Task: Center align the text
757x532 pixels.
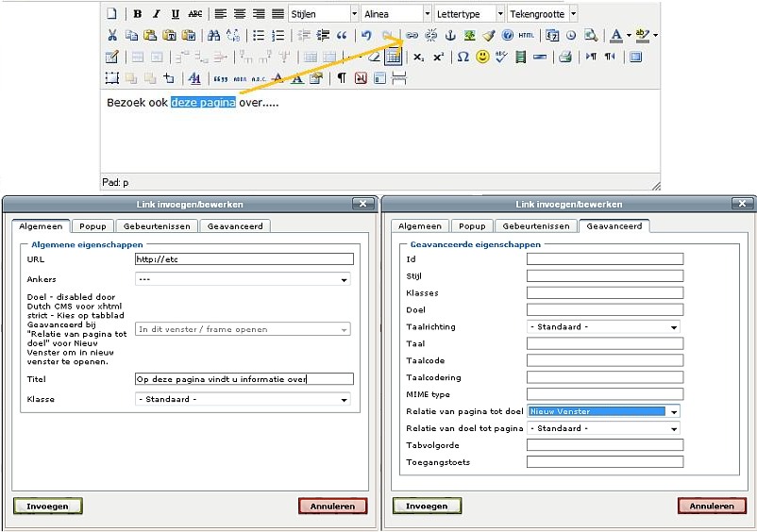Action: pyautogui.click(x=240, y=14)
